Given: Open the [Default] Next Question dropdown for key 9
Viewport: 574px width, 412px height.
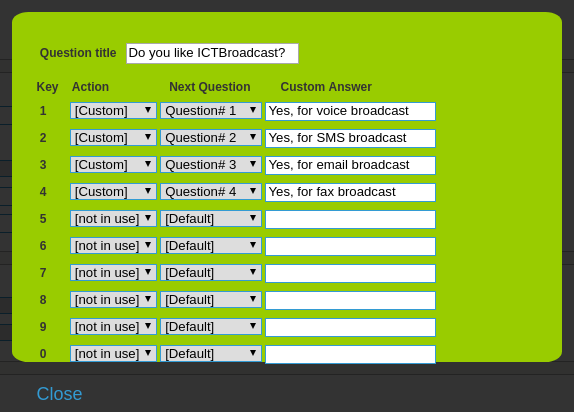Looking at the screenshot, I should [x=211, y=327].
